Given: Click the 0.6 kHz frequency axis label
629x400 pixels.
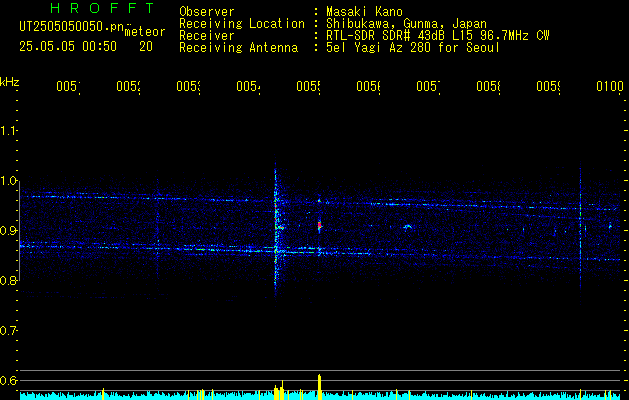Looking at the screenshot, I should (x=8, y=380).
